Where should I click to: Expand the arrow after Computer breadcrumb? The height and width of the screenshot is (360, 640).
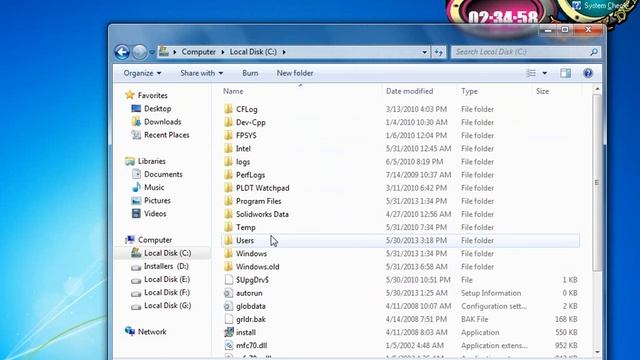(223, 52)
